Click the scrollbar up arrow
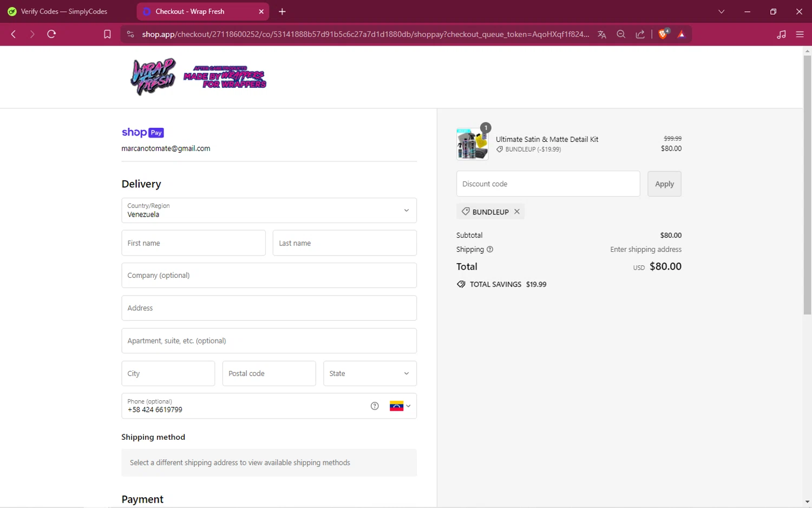The height and width of the screenshot is (508, 812). point(807,51)
